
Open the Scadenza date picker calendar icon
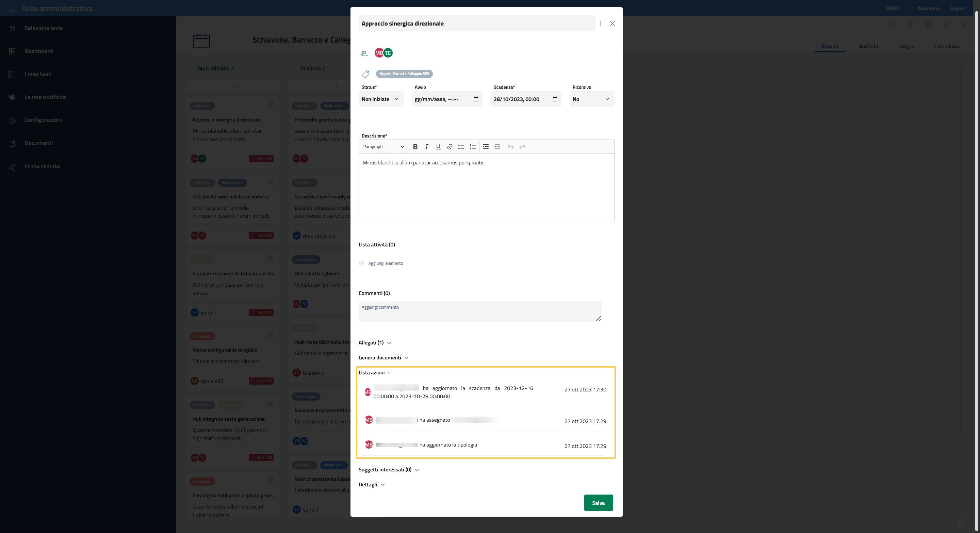(555, 99)
